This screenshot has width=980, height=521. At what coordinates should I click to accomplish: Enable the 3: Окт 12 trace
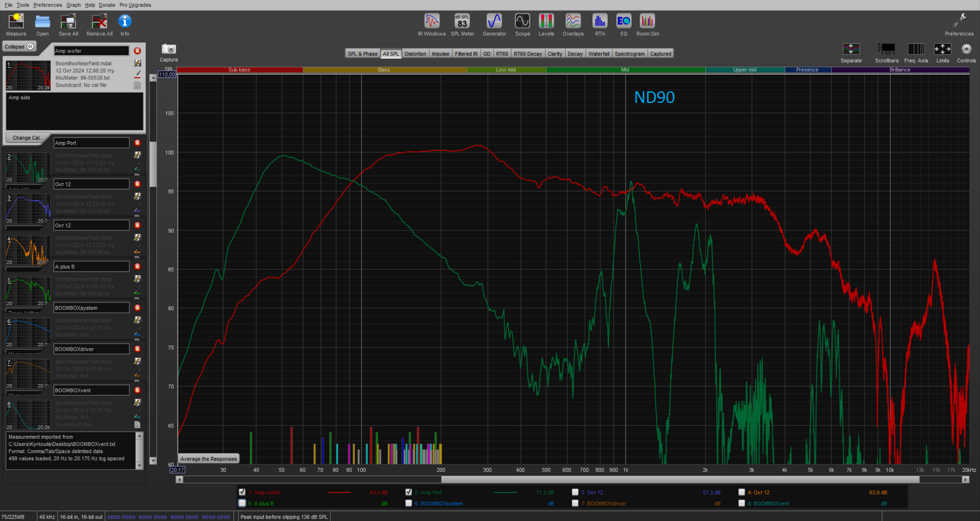(x=575, y=492)
